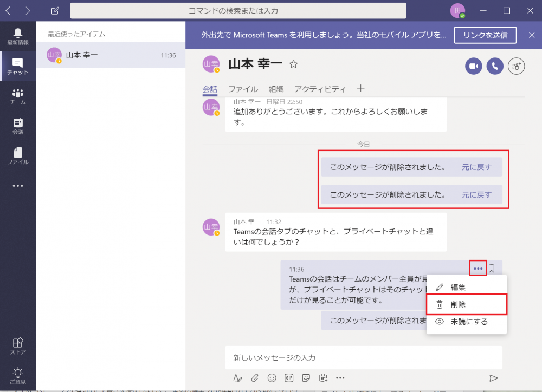
Task: Start a new chat with compose icon
Action: pyautogui.click(x=55, y=11)
